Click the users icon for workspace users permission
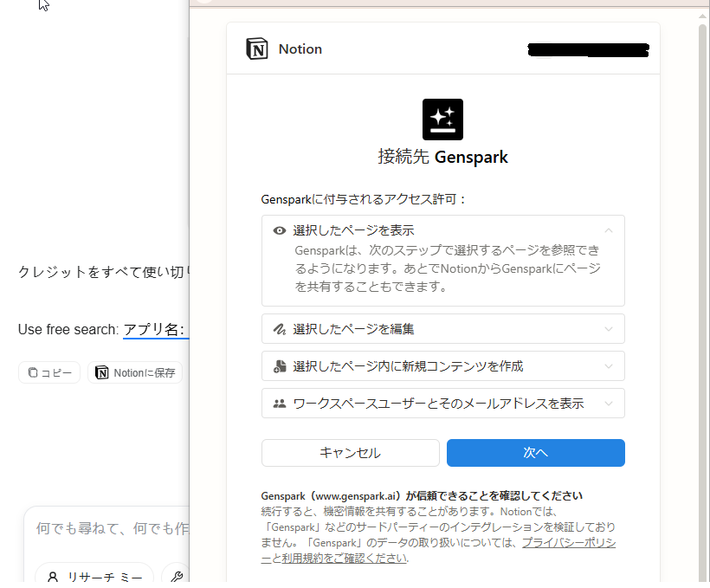Screen dimensions: 710x588 tap(280, 404)
